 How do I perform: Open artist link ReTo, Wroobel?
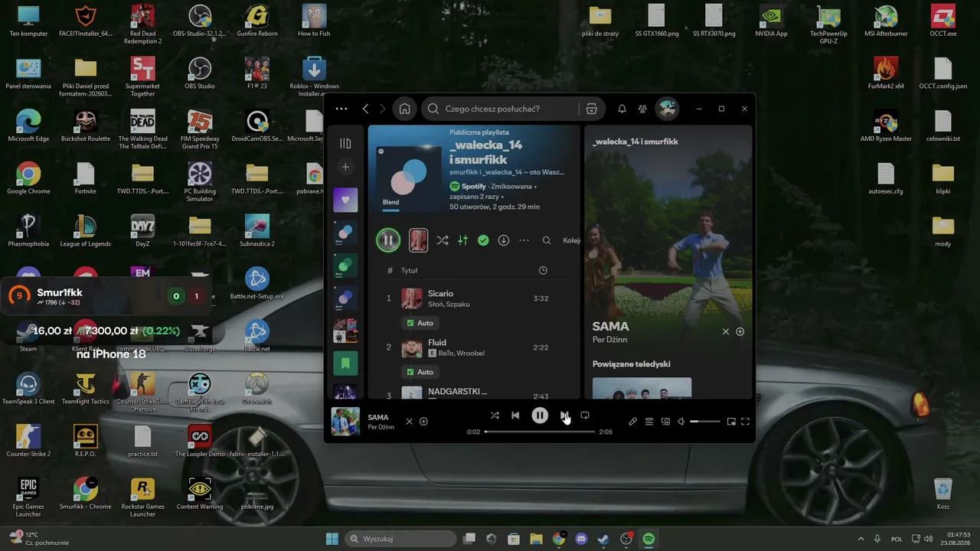pyautogui.click(x=462, y=353)
